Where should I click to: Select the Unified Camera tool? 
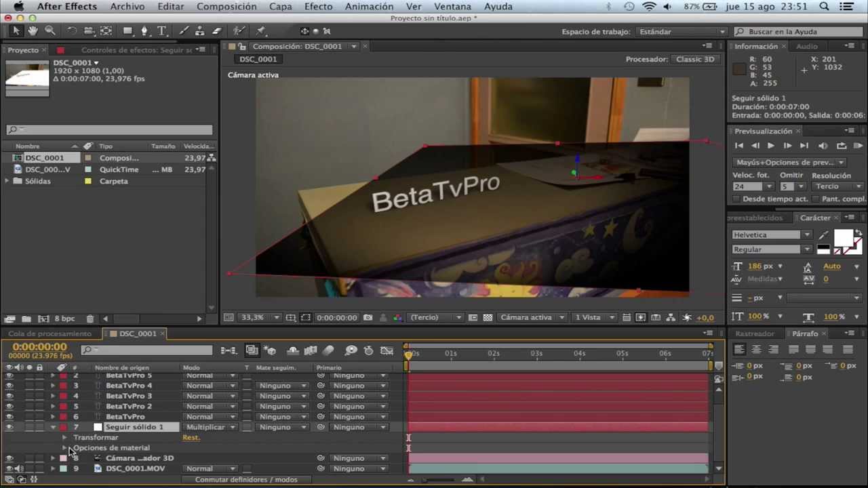pyautogui.click(x=89, y=31)
